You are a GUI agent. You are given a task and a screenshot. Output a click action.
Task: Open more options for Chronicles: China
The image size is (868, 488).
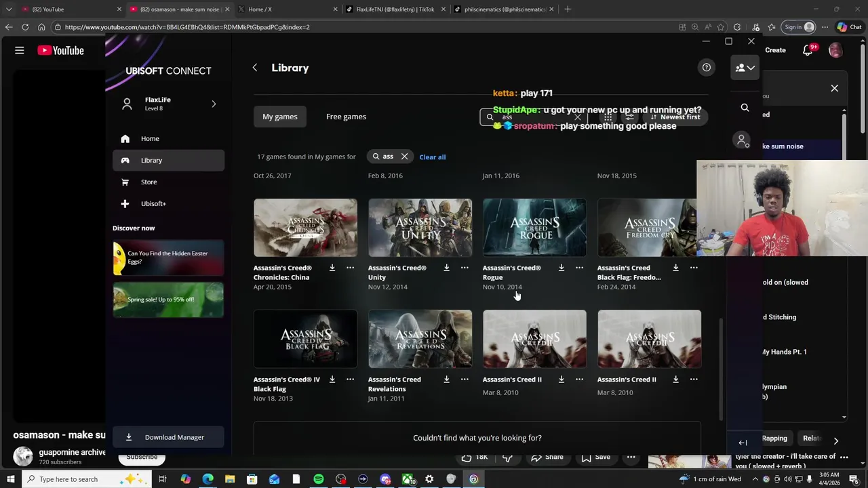351,268
